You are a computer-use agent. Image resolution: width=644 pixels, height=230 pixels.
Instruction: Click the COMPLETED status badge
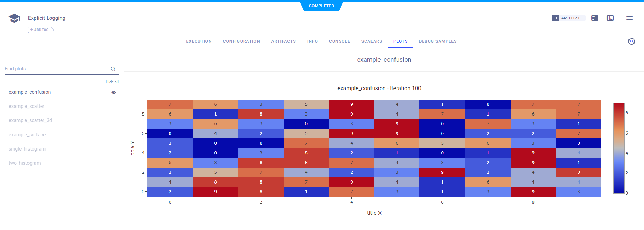(321, 6)
